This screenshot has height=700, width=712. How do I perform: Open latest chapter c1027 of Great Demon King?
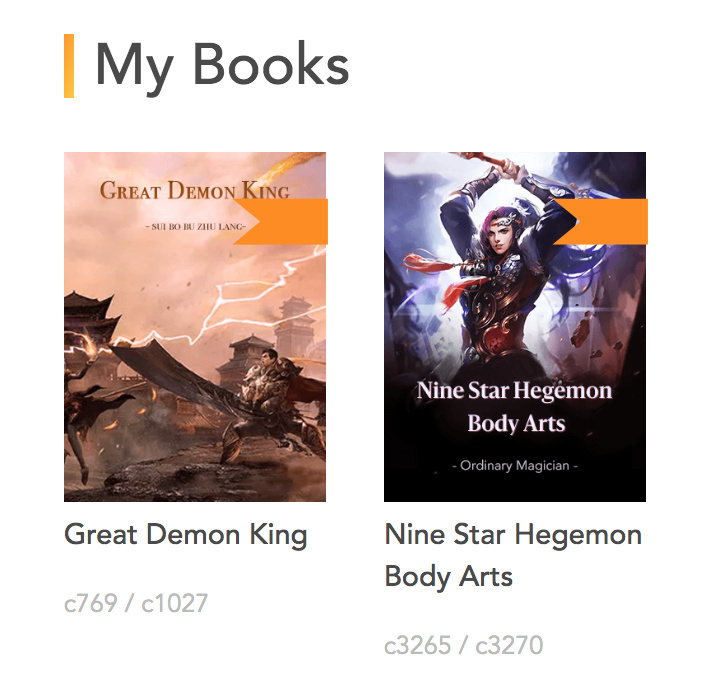(x=175, y=603)
